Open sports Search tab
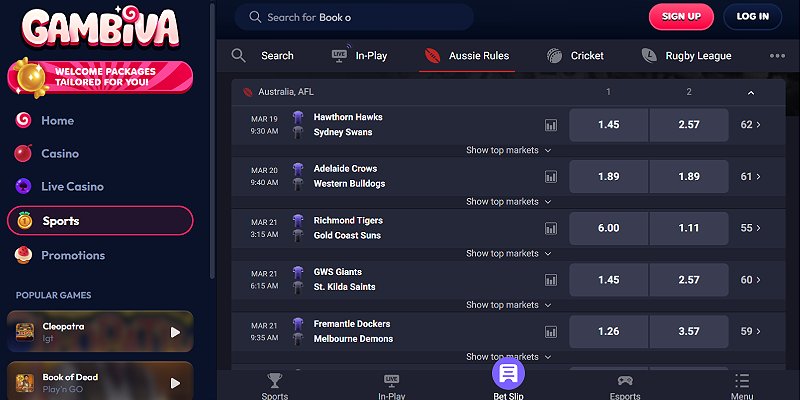800x400 pixels. 263,56
